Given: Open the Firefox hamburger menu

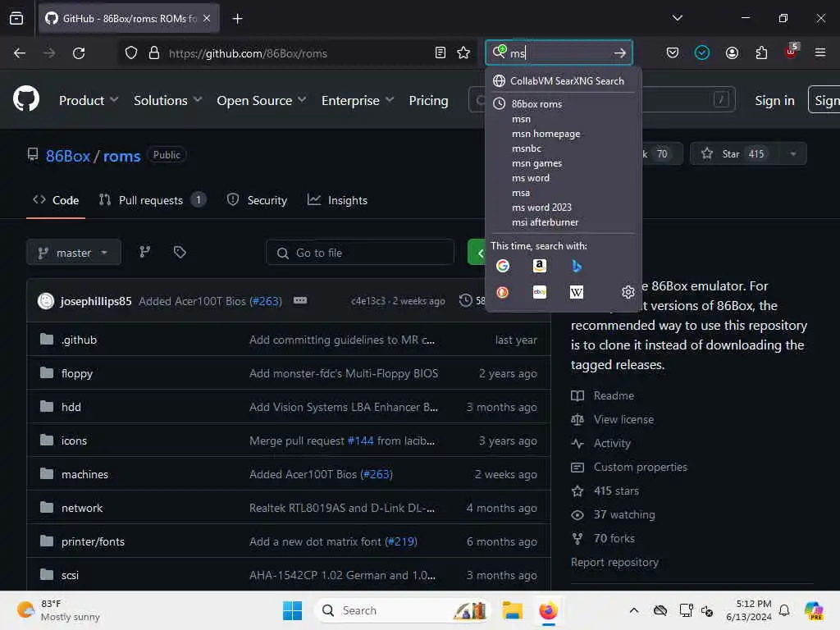Looking at the screenshot, I should tap(820, 52).
